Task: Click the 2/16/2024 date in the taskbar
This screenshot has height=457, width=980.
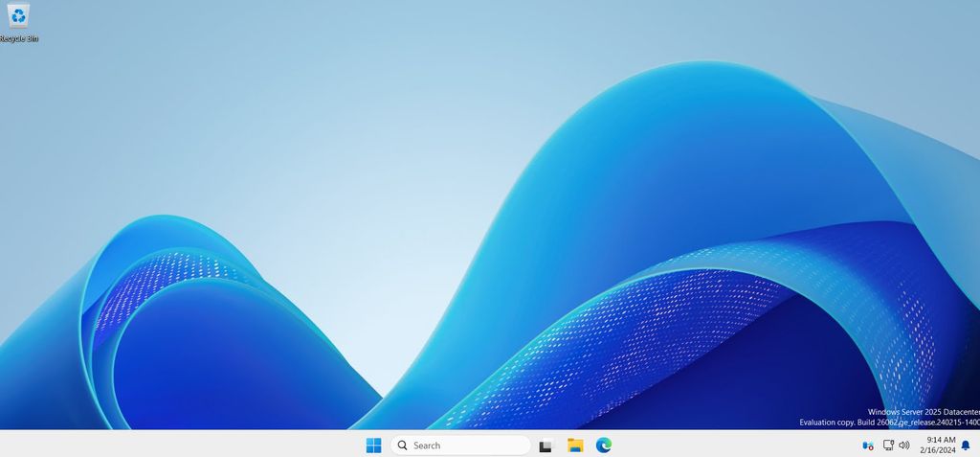Action: coord(939,450)
